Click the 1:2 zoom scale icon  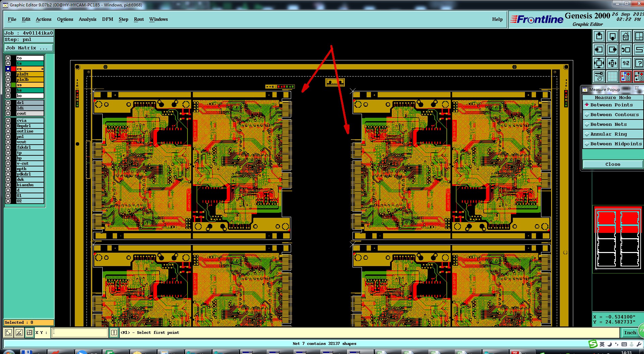click(x=626, y=63)
